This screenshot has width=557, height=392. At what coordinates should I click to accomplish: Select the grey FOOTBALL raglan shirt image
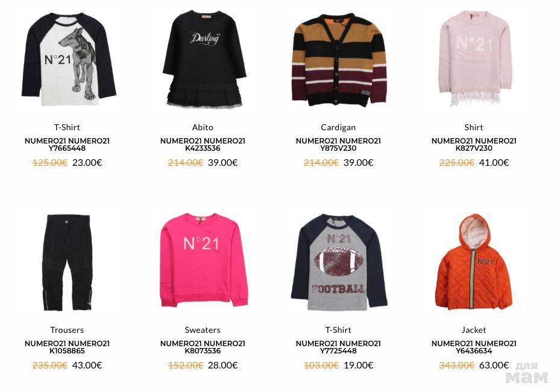(x=339, y=262)
